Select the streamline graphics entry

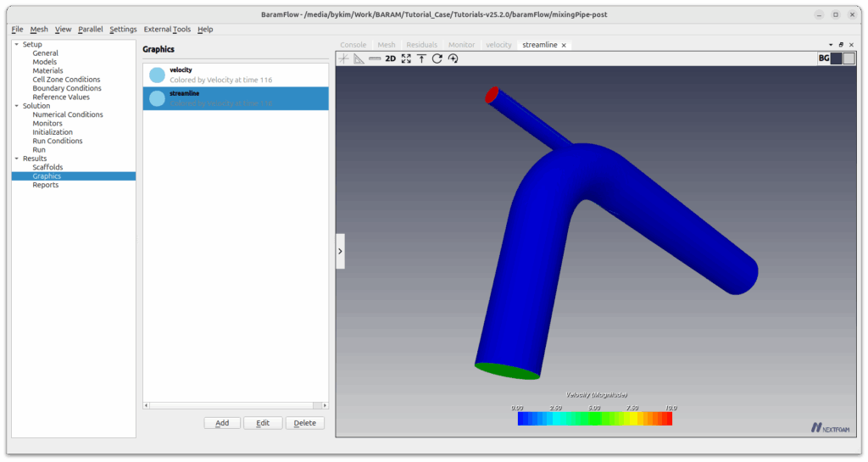236,98
